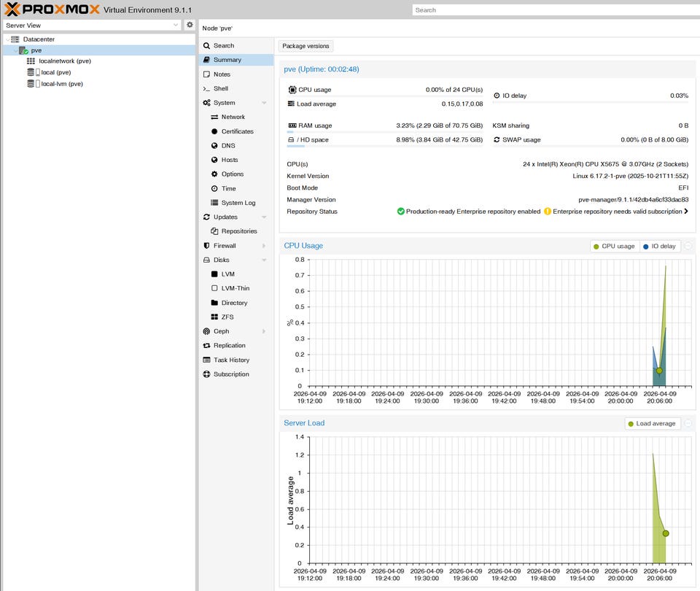Select local-lvm (pve) storage
This screenshot has height=591, width=700.
coord(62,84)
